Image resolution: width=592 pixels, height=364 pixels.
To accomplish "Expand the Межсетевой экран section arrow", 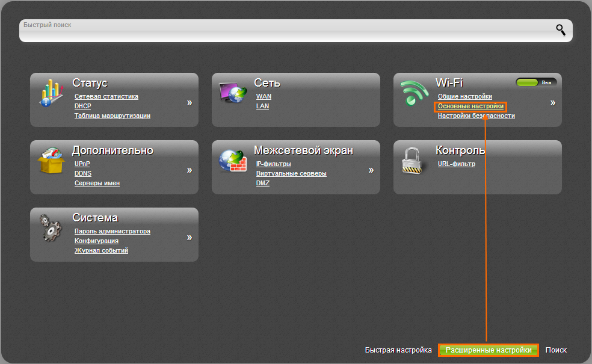I will [x=371, y=170].
